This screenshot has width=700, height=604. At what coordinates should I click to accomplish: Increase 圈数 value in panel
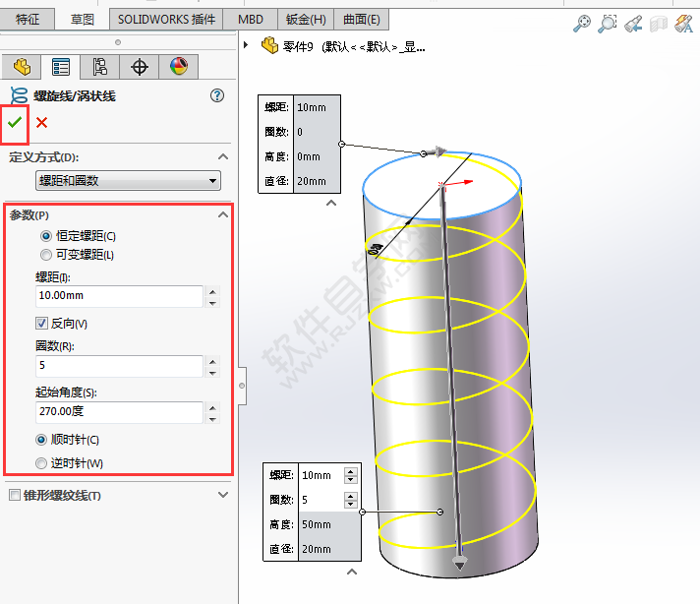(212, 361)
